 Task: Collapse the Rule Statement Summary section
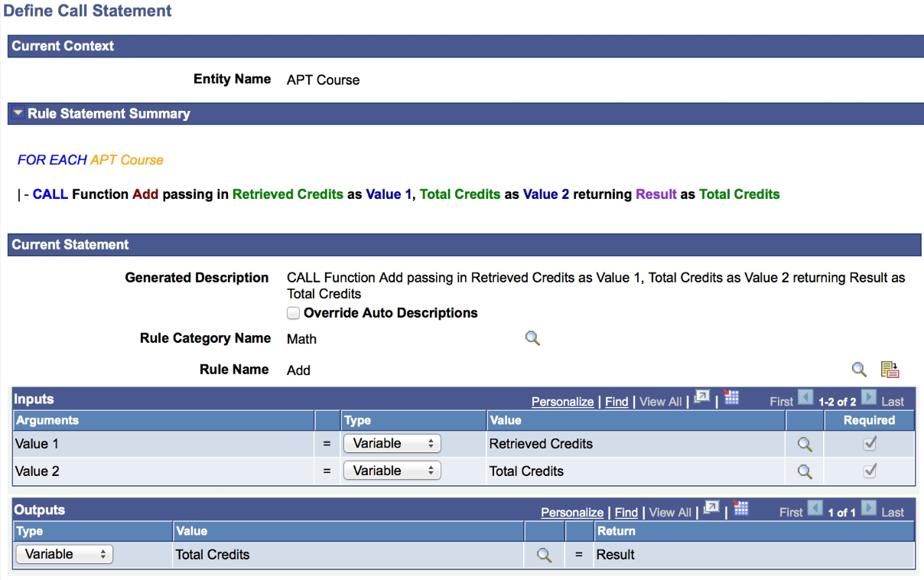tap(17, 113)
